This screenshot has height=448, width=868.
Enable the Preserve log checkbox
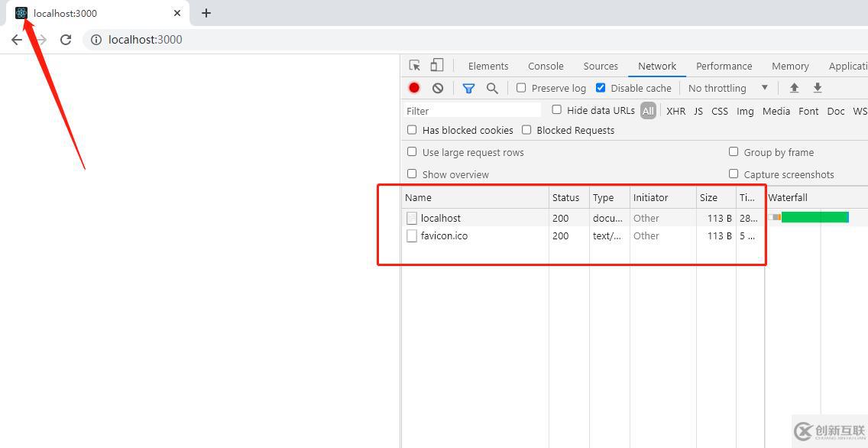(521, 88)
